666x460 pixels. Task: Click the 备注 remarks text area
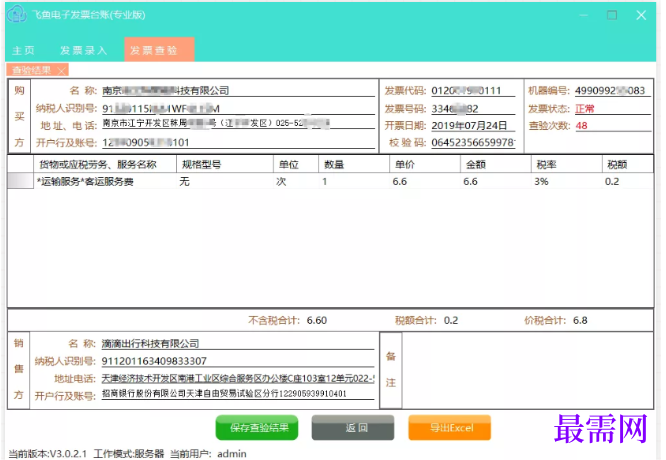pos(528,370)
